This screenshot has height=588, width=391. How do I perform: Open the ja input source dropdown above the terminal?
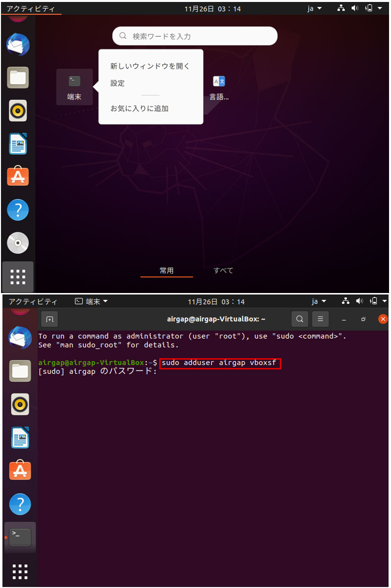(318, 301)
